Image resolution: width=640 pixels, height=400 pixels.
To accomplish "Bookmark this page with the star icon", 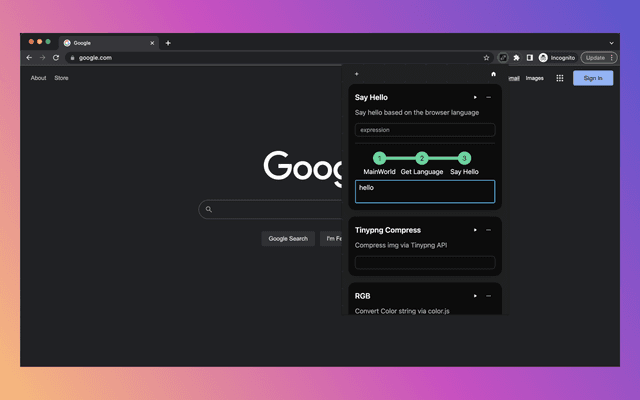I will [486, 58].
